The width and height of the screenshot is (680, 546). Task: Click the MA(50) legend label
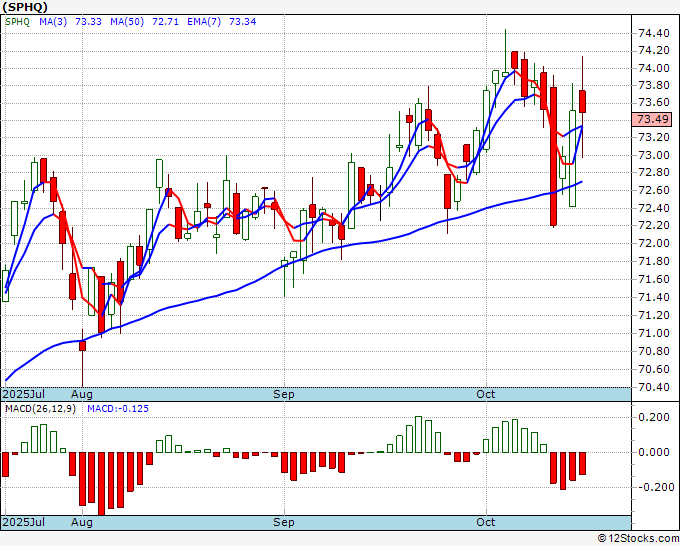pos(127,22)
